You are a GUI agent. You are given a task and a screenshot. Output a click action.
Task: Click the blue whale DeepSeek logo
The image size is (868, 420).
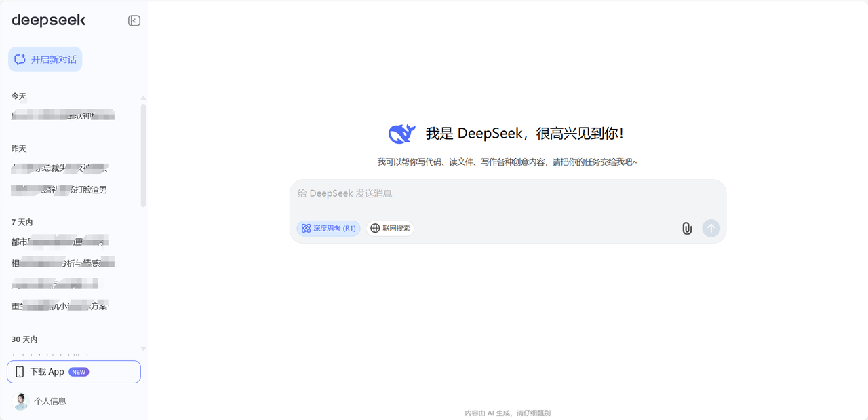(401, 134)
